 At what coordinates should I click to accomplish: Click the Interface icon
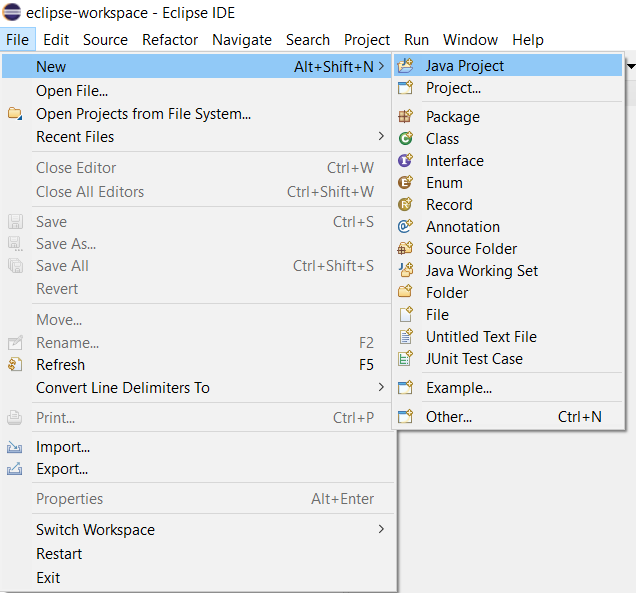pos(405,161)
